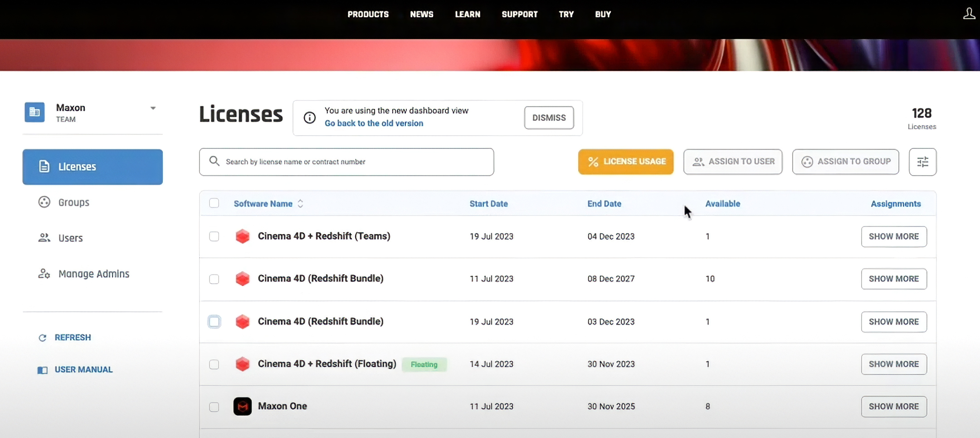The image size is (980, 438).
Task: Go back to the old version link
Action: pyautogui.click(x=374, y=123)
